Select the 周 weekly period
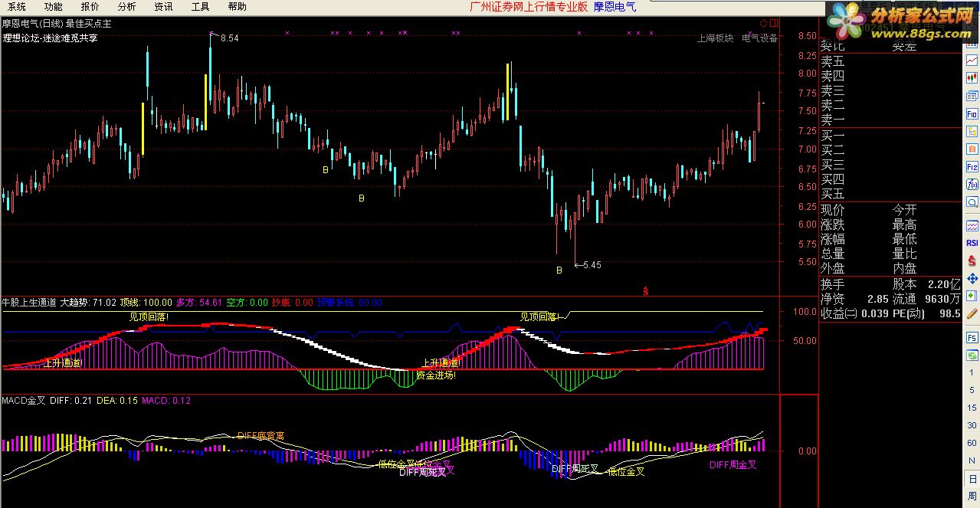This screenshot has height=508, width=980. point(972,497)
